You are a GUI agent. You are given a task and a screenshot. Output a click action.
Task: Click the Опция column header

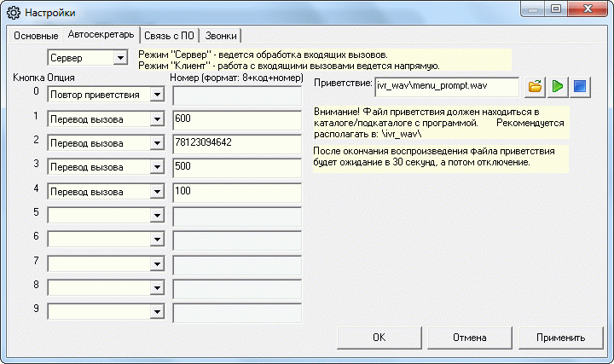[x=61, y=78]
